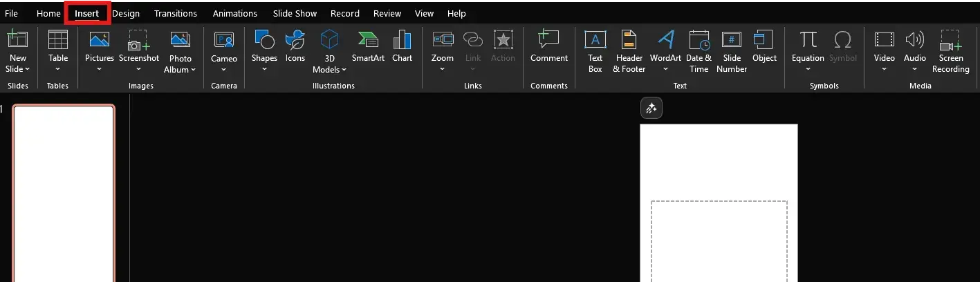Insert a new Comment

tap(549, 46)
